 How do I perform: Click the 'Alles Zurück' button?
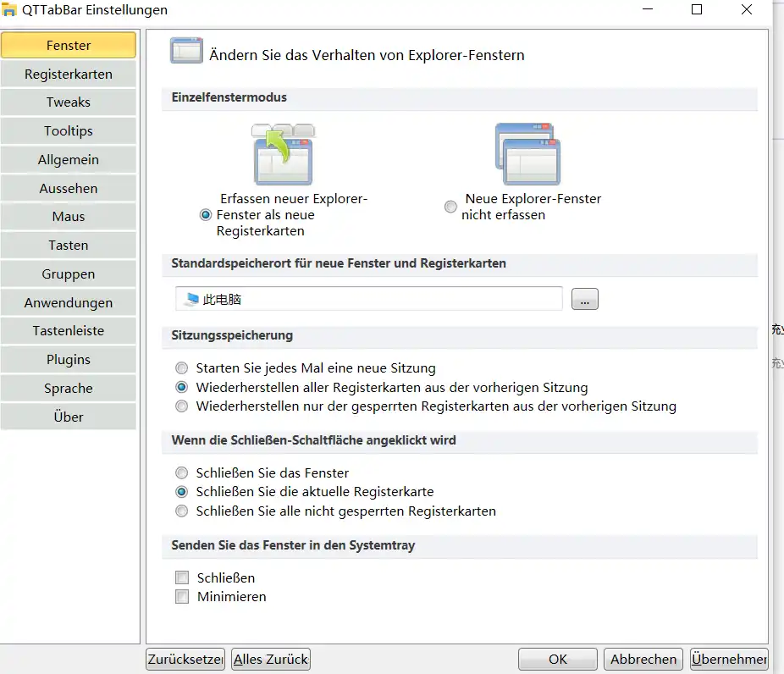(x=270, y=659)
